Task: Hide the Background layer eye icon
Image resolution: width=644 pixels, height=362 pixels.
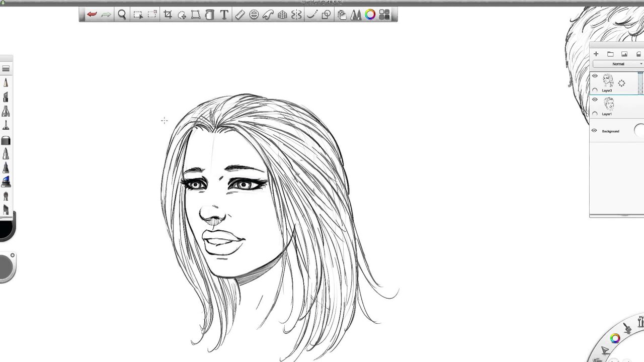Action: click(594, 131)
